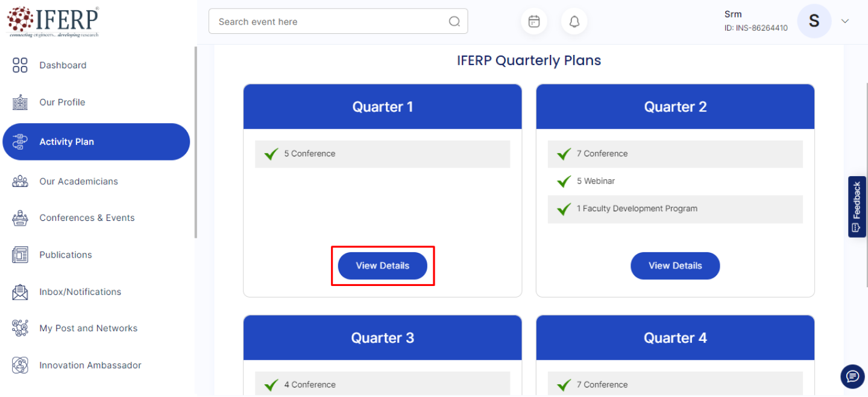This screenshot has width=868, height=397.
Task: Click the S profile avatar
Action: [814, 21]
